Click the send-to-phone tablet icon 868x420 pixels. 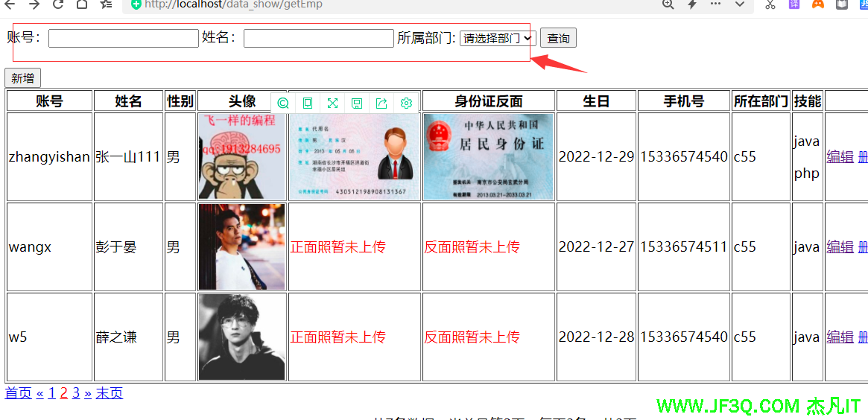308,103
